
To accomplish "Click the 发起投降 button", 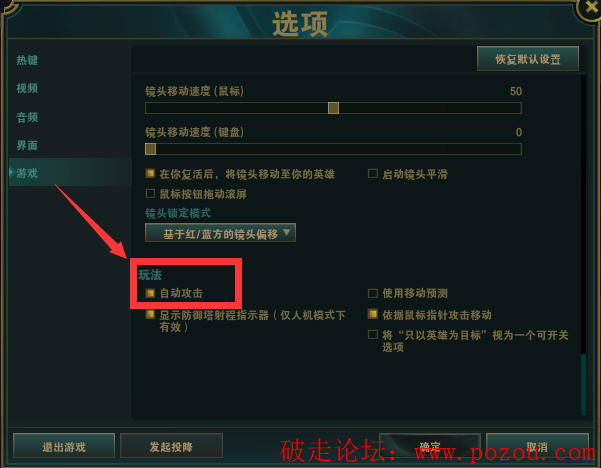I will click(171, 446).
